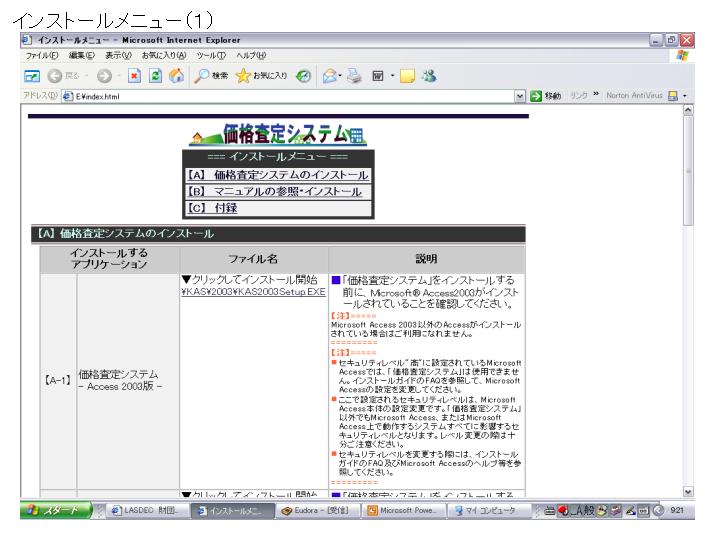720x540 pixels.
Task: Open the ファイル(F) menu
Action: point(42,56)
